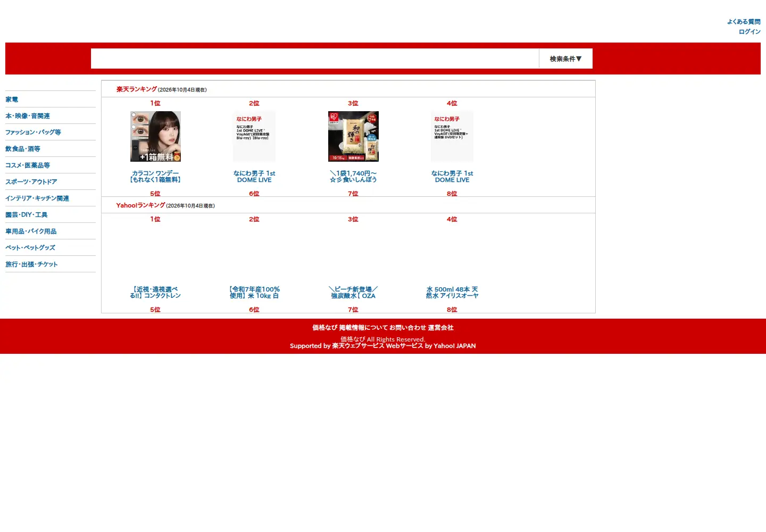This screenshot has height=532, width=766.
Task: Click the Webサービス by Yahoo! JAPAN link
Action: (x=431, y=346)
